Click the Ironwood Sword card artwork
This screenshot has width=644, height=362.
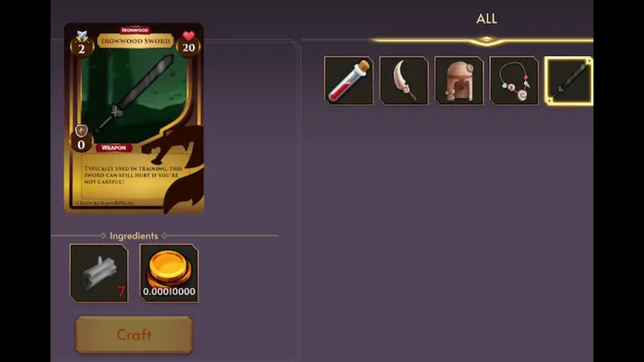tap(134, 97)
